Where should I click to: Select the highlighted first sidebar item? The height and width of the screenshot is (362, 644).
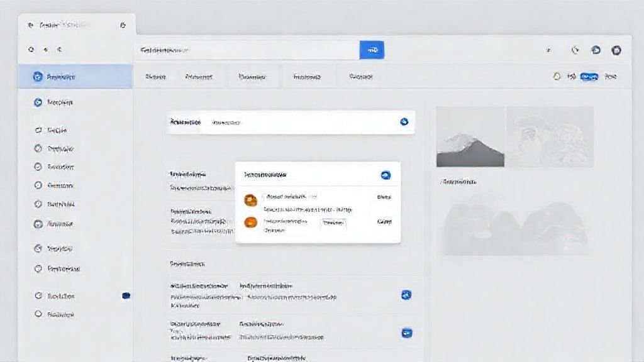click(x=75, y=77)
